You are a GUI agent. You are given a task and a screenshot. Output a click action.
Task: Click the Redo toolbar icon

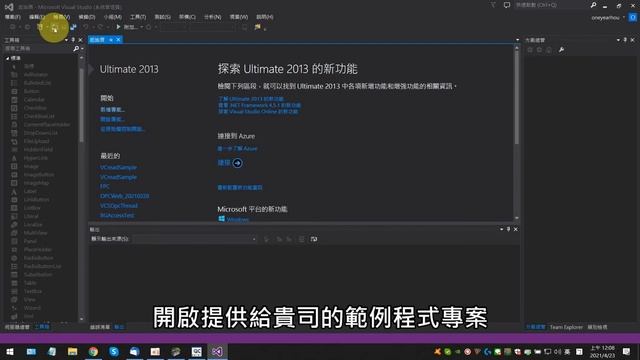pyautogui.click(x=100, y=27)
